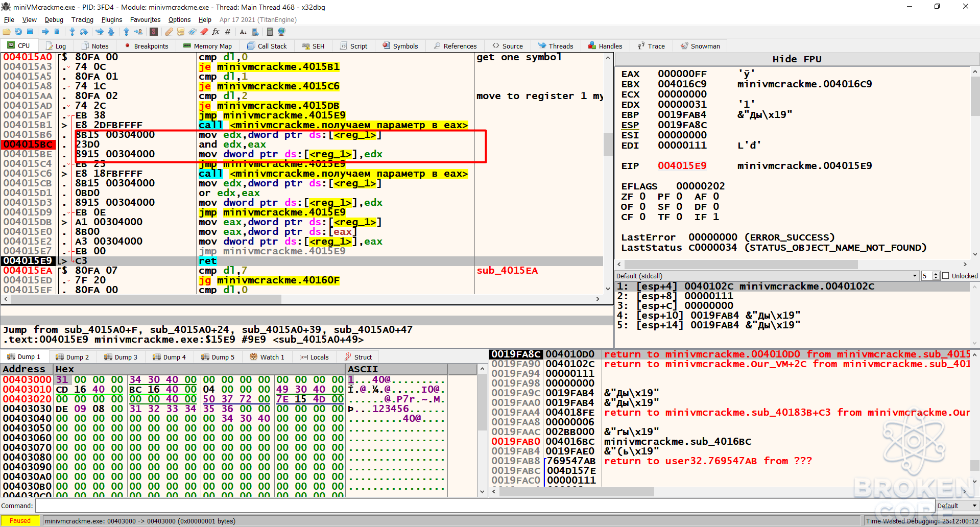The width and height of the screenshot is (980, 527).
Task: Select the EAX register value 000000FF
Action: [682, 74]
